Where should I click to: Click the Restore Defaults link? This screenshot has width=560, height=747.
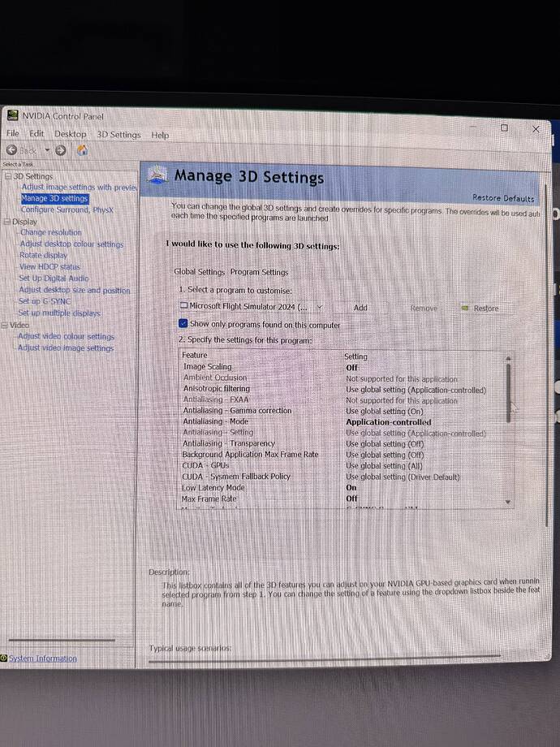(503, 197)
